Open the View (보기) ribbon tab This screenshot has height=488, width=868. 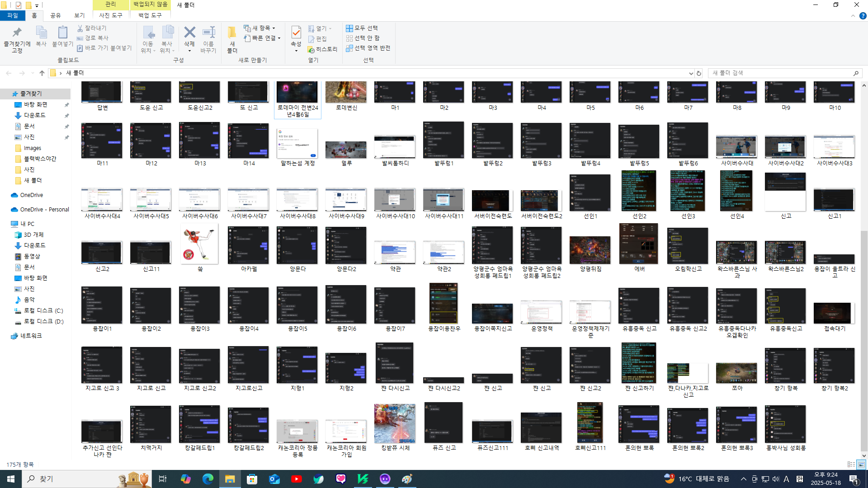pyautogui.click(x=80, y=15)
